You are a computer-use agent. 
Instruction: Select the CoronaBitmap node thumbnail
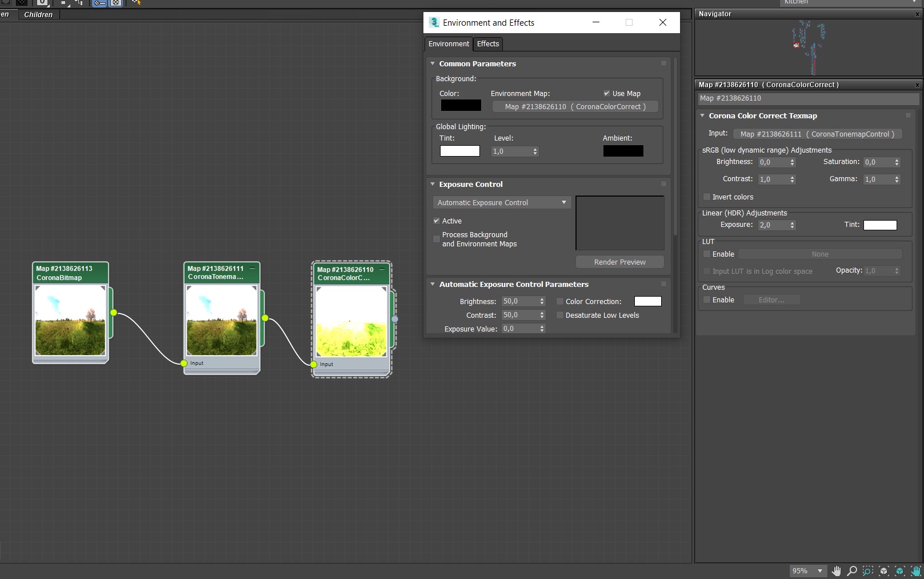pos(70,320)
